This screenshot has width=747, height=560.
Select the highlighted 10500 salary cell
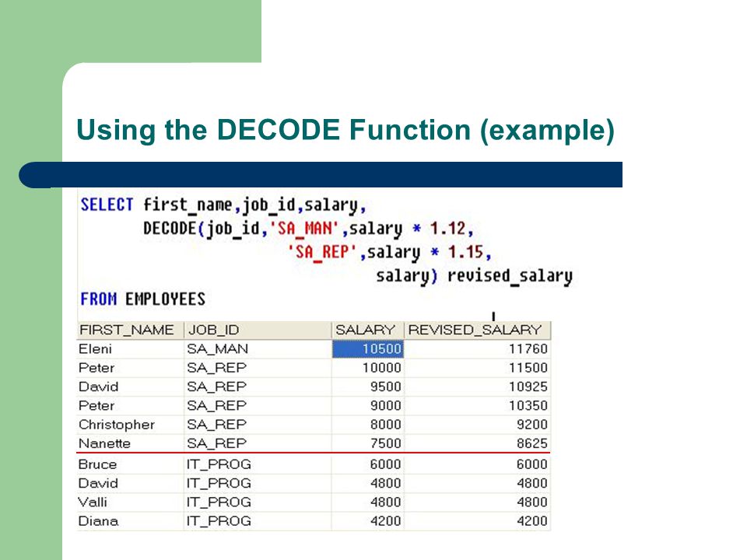coord(368,349)
